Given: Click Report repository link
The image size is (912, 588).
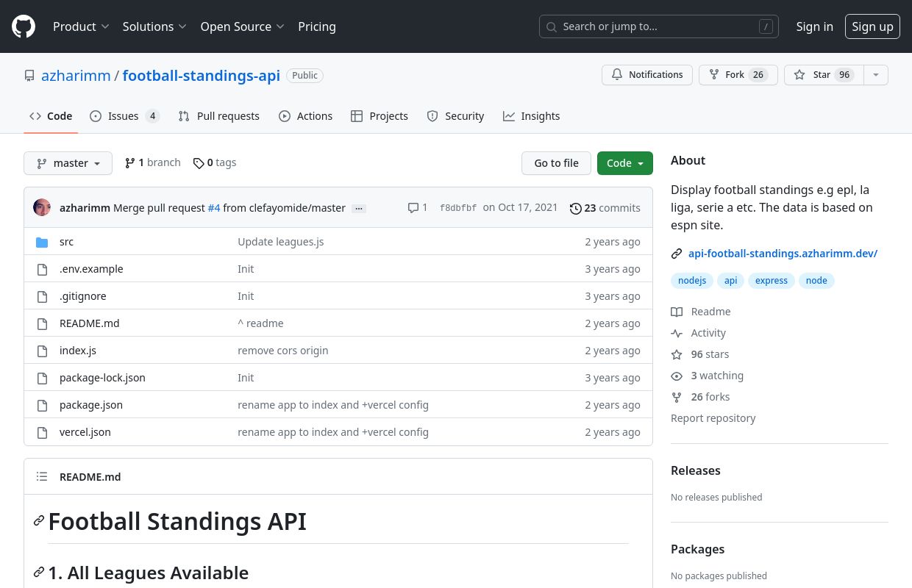Looking at the screenshot, I should (713, 418).
